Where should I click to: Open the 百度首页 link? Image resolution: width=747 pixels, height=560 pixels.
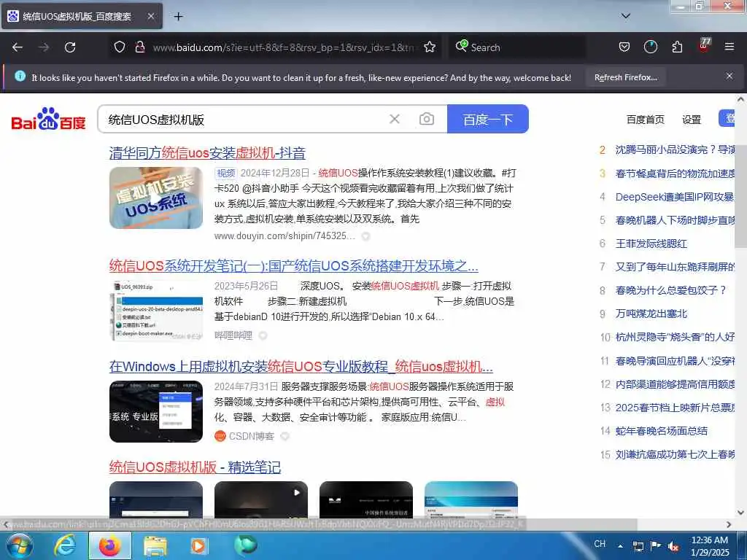coord(645,120)
